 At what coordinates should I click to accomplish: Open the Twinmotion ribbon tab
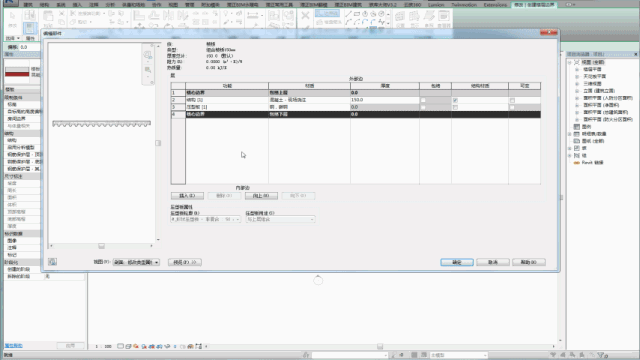point(464,4)
